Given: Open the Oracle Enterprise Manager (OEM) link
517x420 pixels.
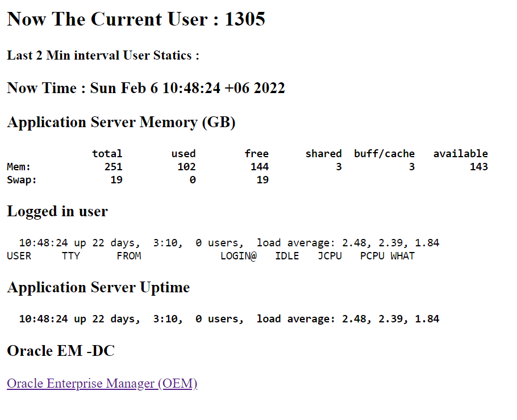Looking at the screenshot, I should pyautogui.click(x=102, y=384).
